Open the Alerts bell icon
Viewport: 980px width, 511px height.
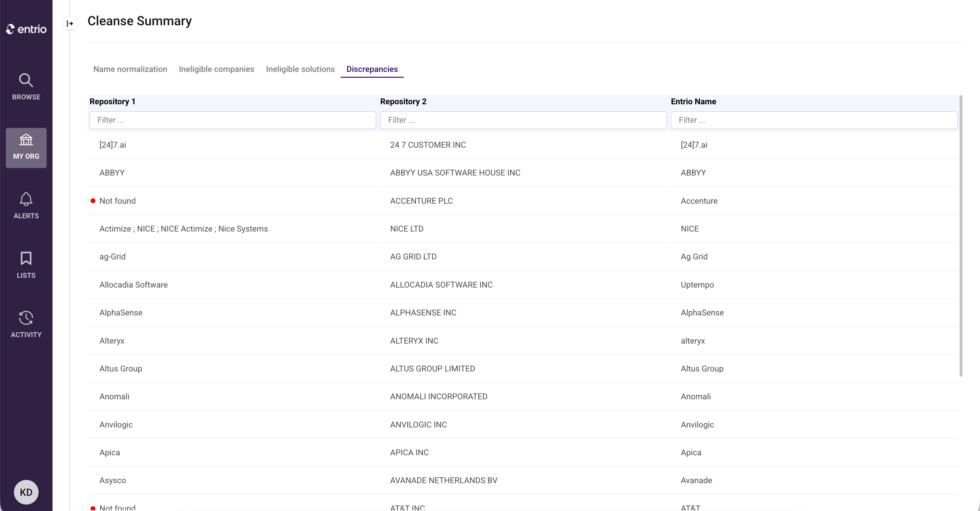[x=26, y=199]
